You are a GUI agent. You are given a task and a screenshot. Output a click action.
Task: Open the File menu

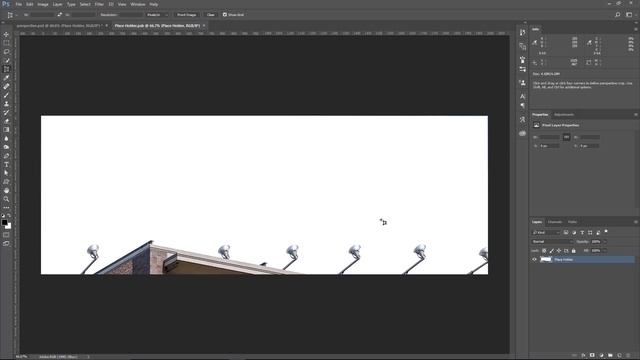coord(19,4)
